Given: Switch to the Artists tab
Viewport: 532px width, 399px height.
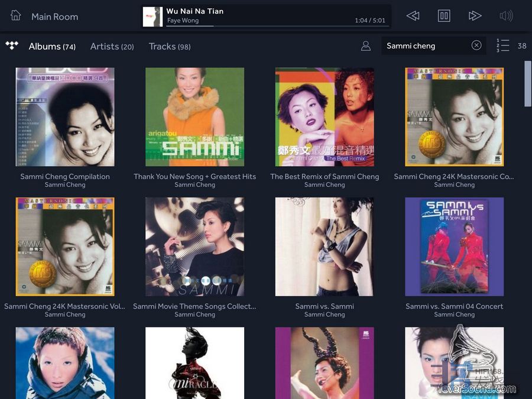Looking at the screenshot, I should pos(112,46).
